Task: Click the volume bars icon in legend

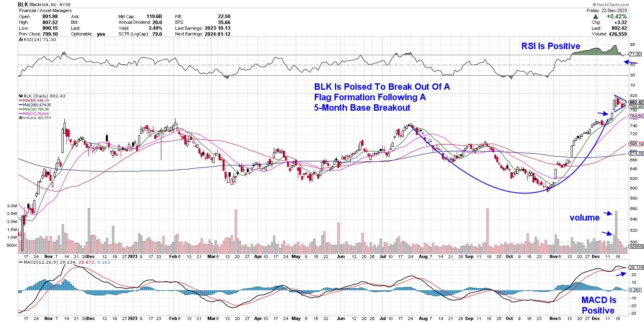Action: tap(20, 118)
